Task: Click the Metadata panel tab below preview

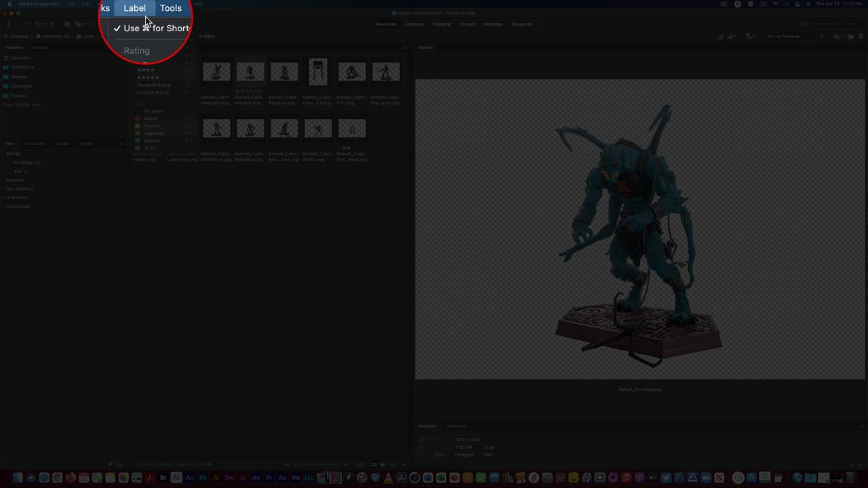Action: [427, 426]
